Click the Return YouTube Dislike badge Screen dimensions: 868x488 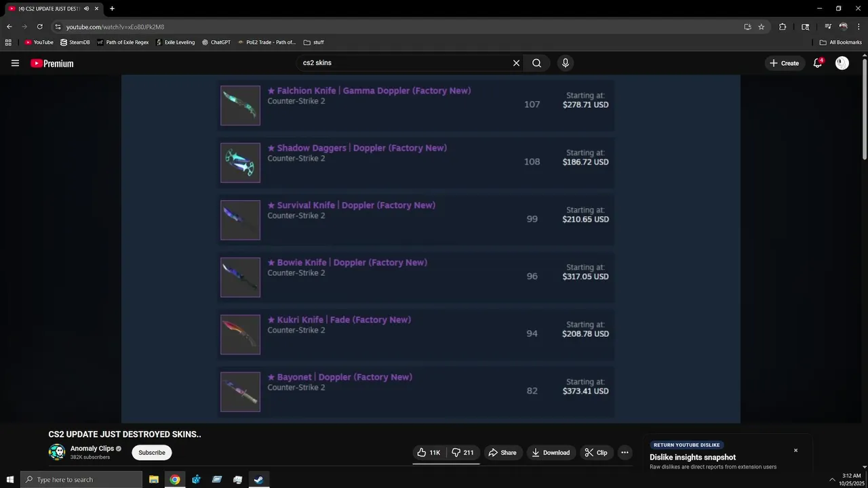pyautogui.click(x=686, y=445)
